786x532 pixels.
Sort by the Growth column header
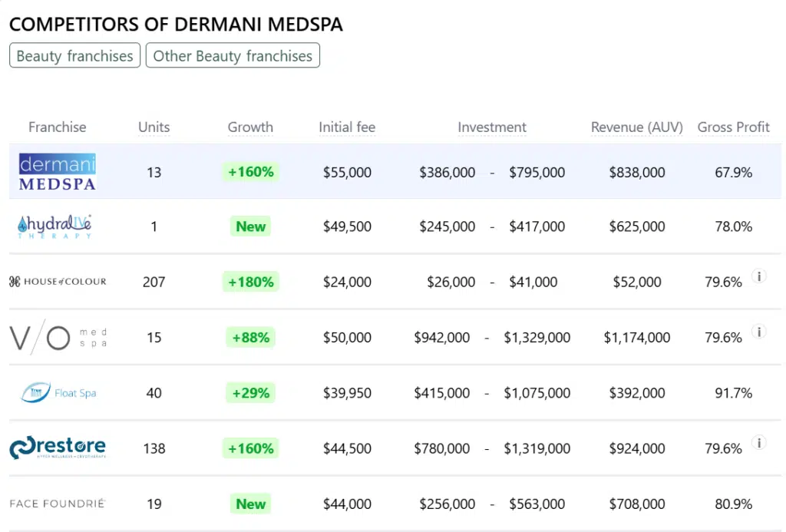coord(250,127)
